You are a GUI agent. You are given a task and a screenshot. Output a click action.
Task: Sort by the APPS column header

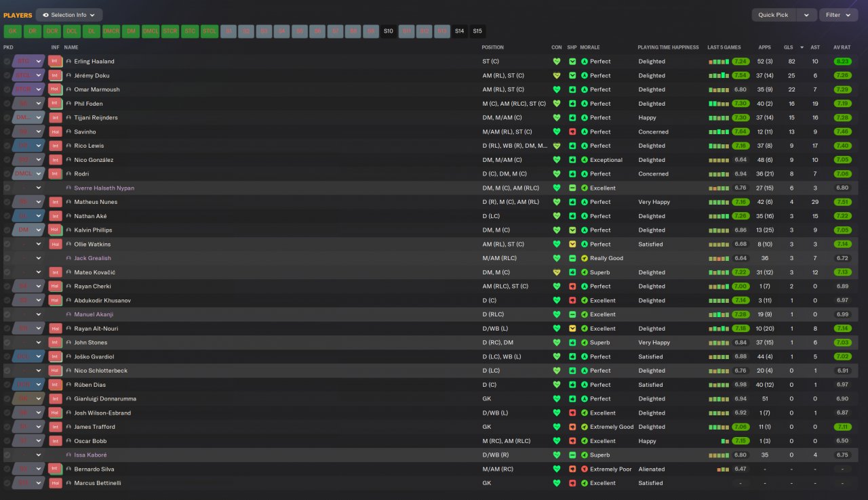click(x=764, y=47)
